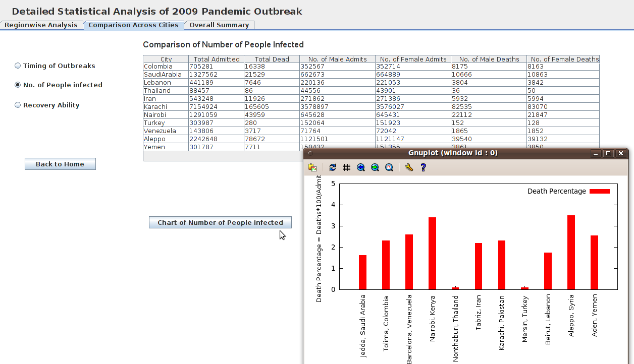The height and width of the screenshot is (364, 634).
Task: Copy the Gnuplot graph to clipboard
Action: point(312,167)
